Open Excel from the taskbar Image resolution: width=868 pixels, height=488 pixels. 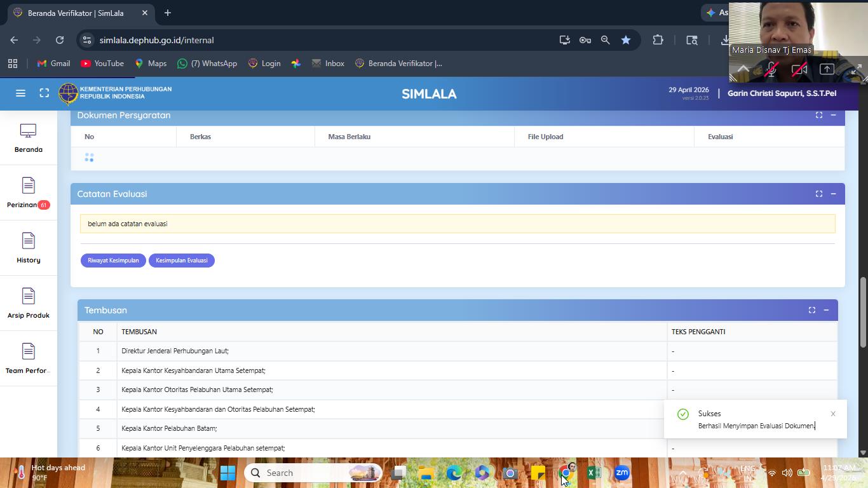594,473
